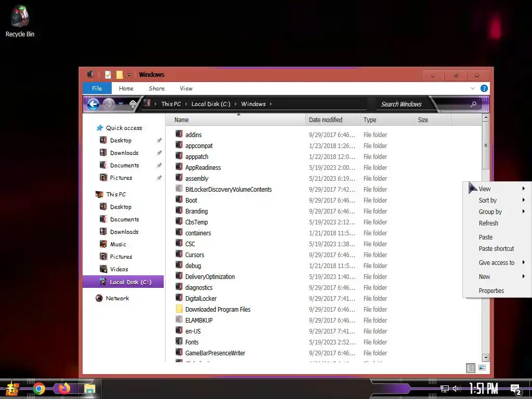
Task: Launch Firefox from taskbar
Action: 64,388
